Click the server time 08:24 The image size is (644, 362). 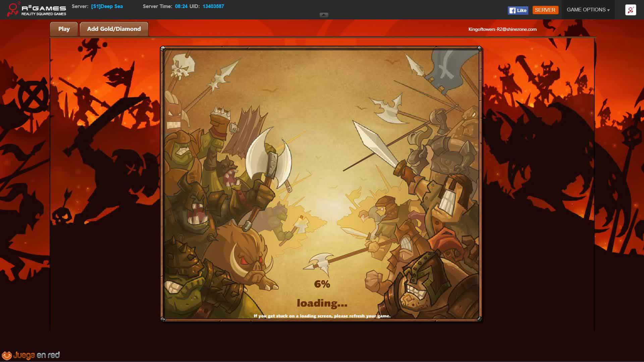pos(181,6)
